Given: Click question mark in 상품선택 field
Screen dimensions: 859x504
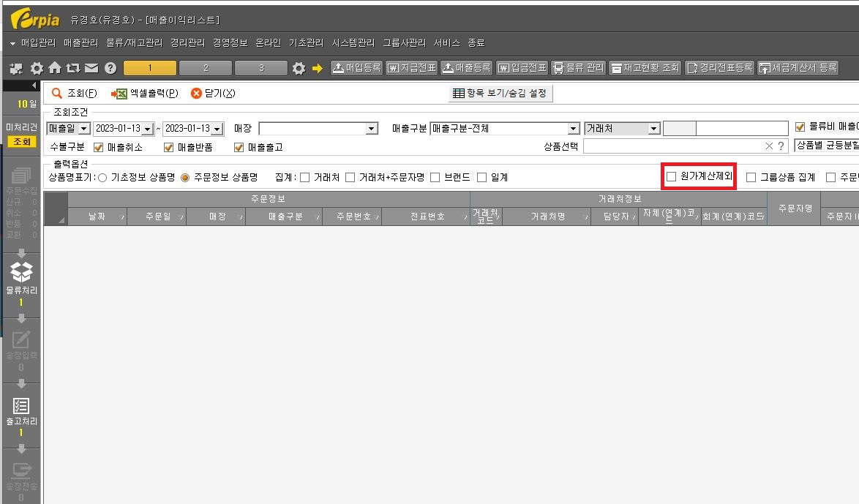Looking at the screenshot, I should tap(781, 146).
